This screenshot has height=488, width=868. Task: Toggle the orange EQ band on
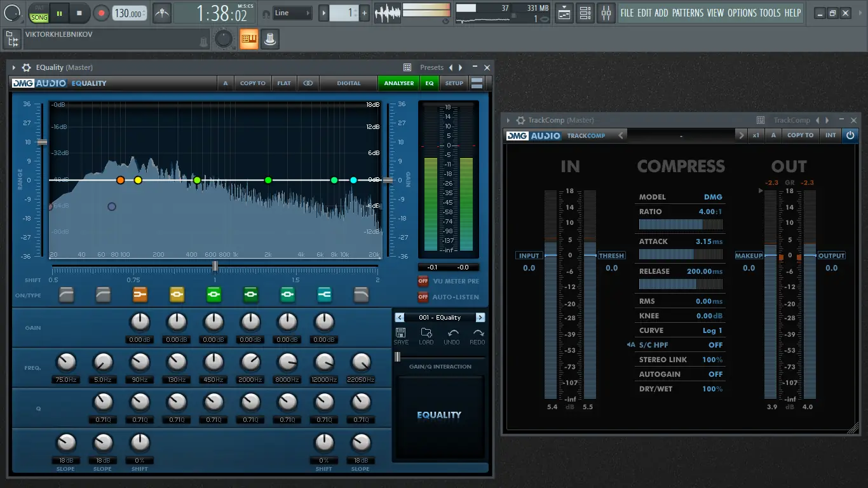(x=140, y=294)
